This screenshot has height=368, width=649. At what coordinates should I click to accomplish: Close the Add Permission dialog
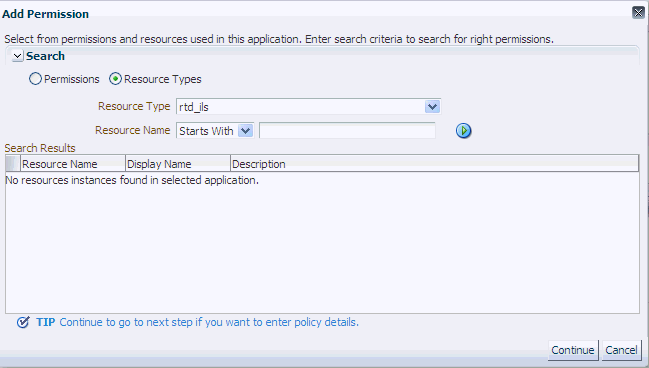coord(638,12)
